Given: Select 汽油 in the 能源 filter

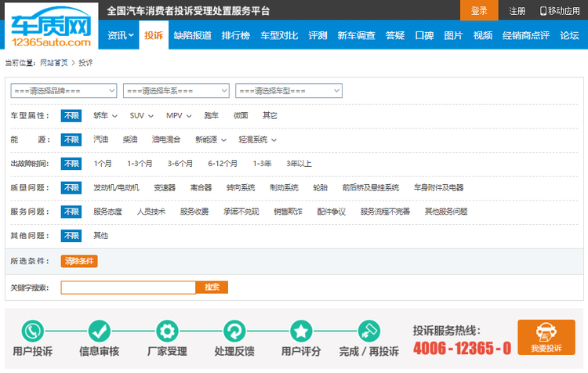Looking at the screenshot, I should coord(101,139).
